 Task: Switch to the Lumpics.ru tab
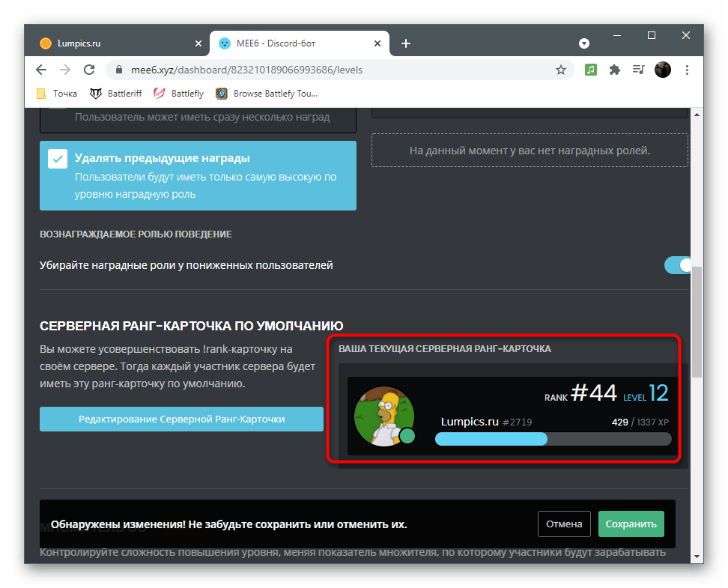click(112, 43)
